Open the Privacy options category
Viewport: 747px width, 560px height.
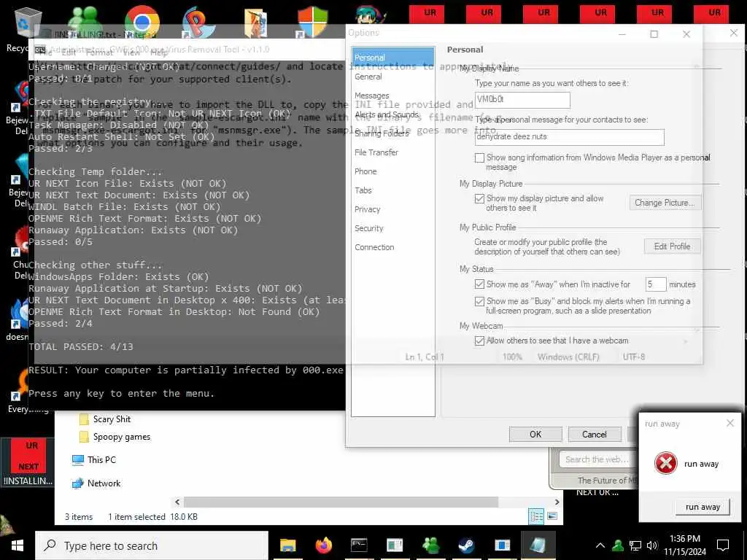point(368,209)
